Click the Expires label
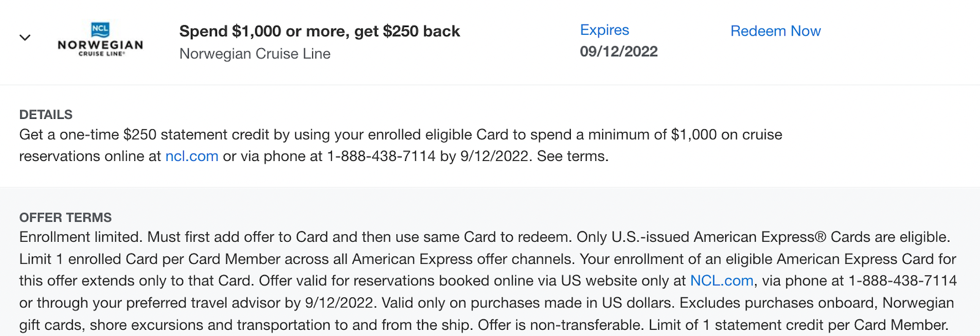980x336 pixels. (605, 30)
